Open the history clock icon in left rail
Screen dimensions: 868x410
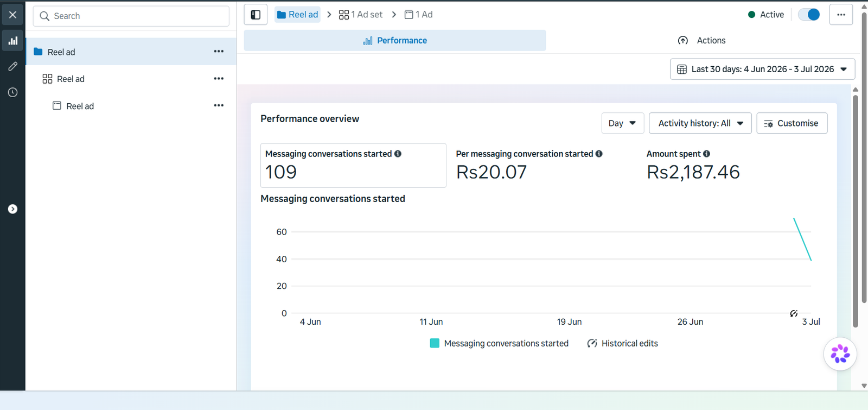[12, 92]
